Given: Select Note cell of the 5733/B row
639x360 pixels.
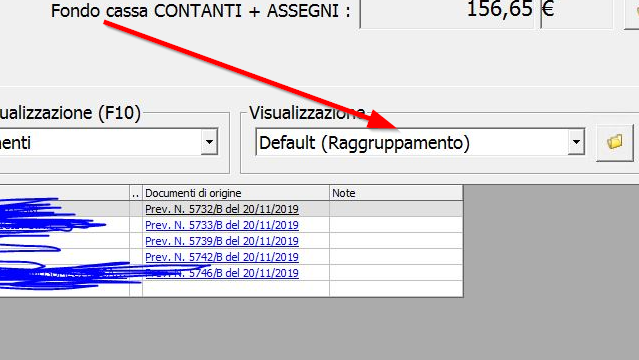Looking at the screenshot, I should click(396, 225).
